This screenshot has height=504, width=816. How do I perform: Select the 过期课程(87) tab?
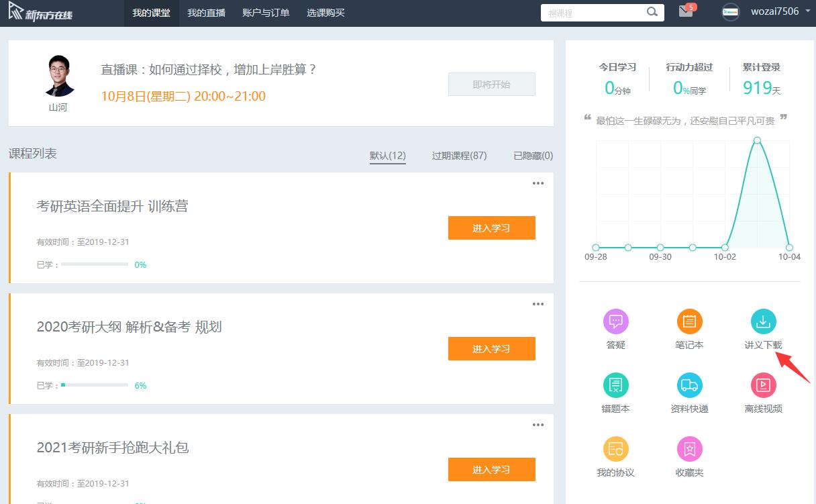(459, 156)
